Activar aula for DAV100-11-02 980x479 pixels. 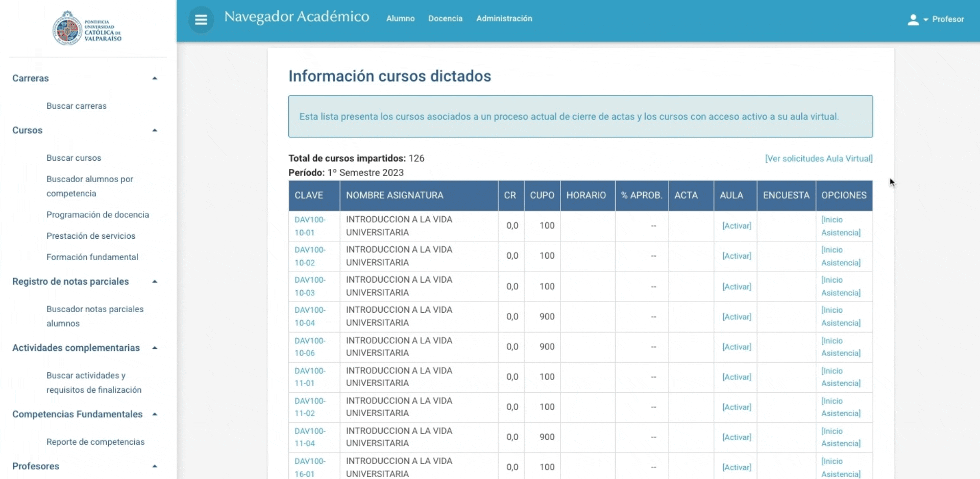tap(737, 407)
